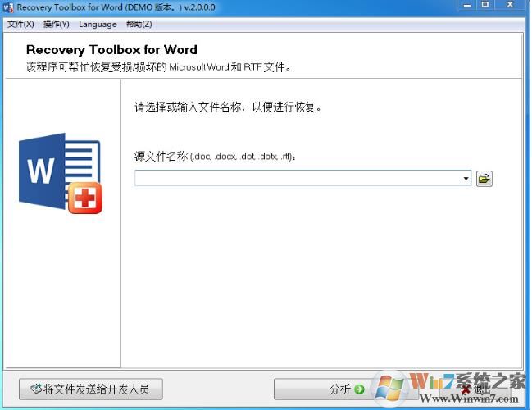Image resolution: width=532 pixels, height=410 pixels.
Task: Click the 请选择或输入文件名称 instruction text
Action: point(228,107)
